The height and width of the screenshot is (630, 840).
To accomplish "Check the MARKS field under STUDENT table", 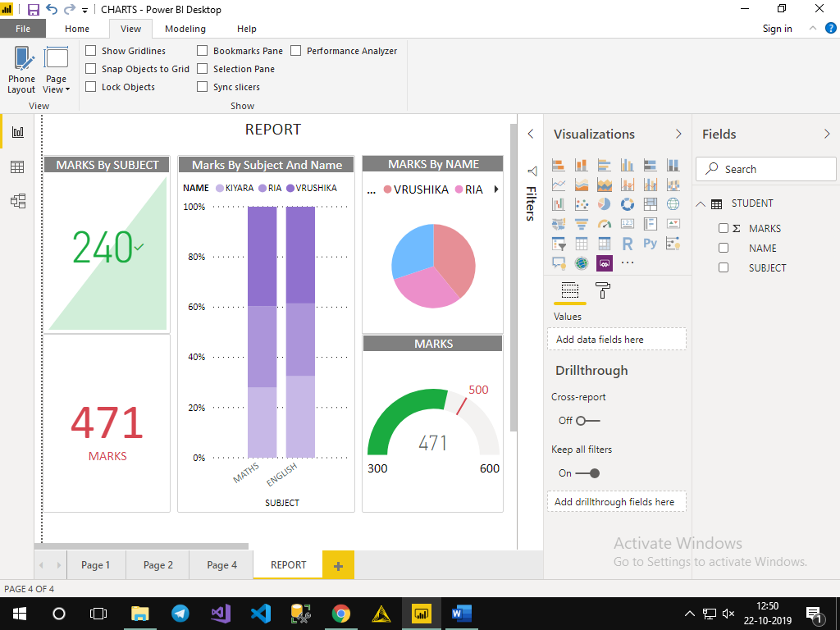I will [723, 228].
